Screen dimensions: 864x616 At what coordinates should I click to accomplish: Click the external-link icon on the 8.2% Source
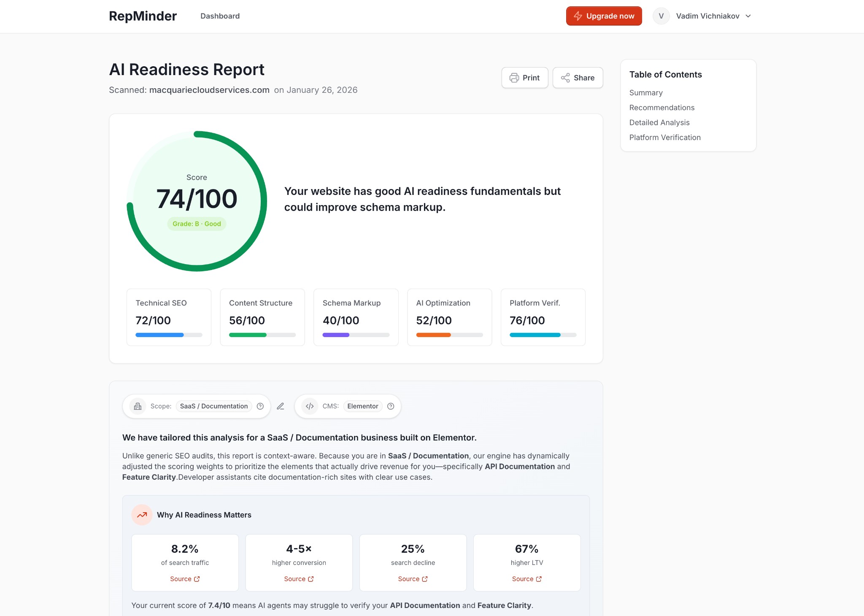pos(197,579)
